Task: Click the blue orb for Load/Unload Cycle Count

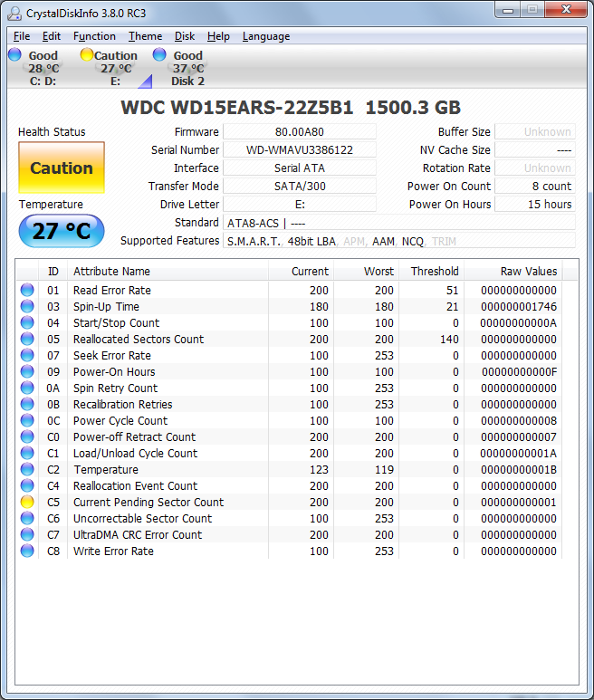Action: click(x=27, y=453)
